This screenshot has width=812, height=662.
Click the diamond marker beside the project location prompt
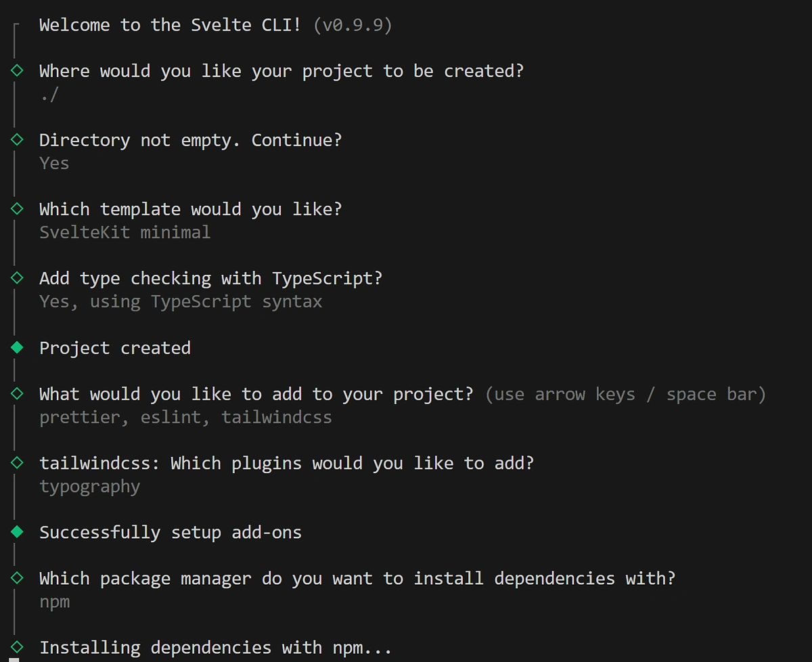17,70
